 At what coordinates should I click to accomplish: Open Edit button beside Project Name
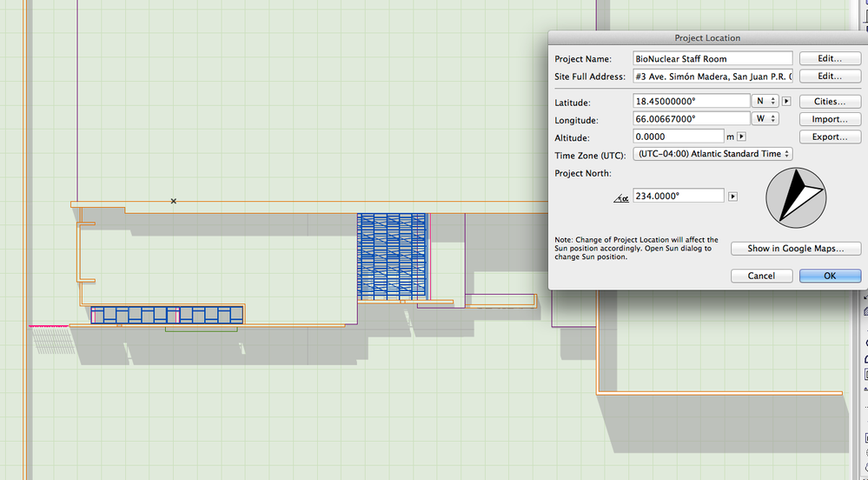830,58
